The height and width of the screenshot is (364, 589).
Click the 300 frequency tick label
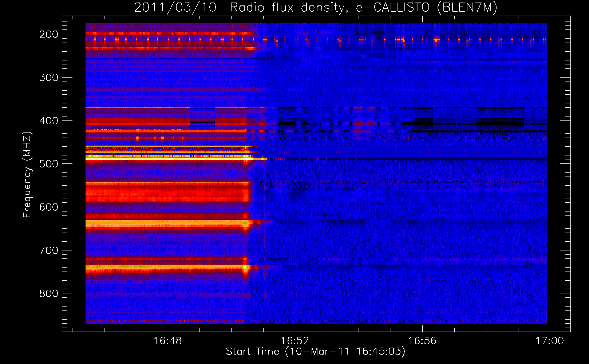click(49, 78)
